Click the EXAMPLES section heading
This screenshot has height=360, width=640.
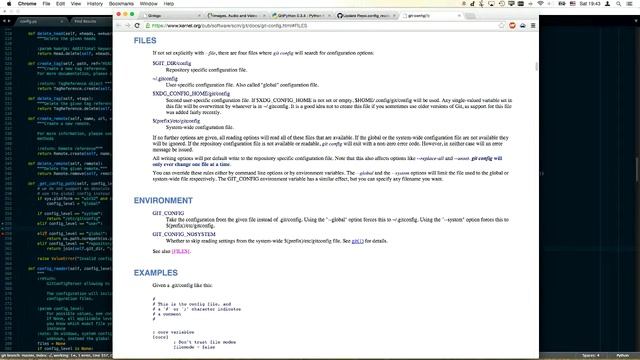click(156, 273)
